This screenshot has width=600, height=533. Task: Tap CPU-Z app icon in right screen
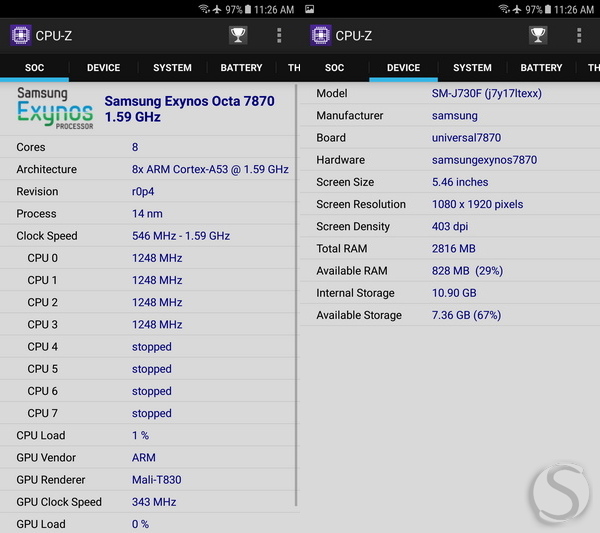(x=321, y=35)
